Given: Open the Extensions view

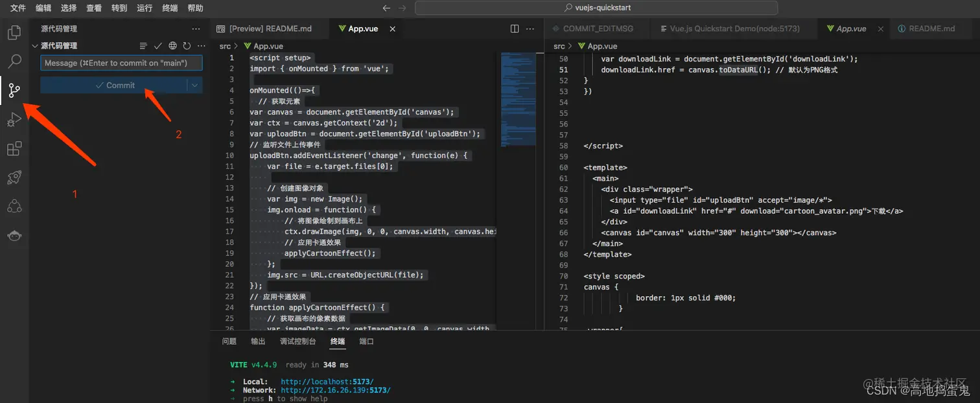Looking at the screenshot, I should point(14,149).
